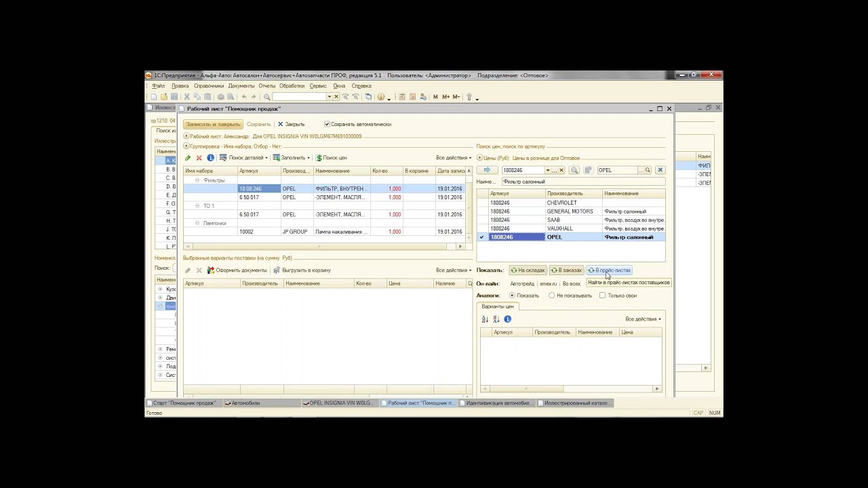
Task: Collapse the Фильтры group in parts table
Action: (197, 180)
